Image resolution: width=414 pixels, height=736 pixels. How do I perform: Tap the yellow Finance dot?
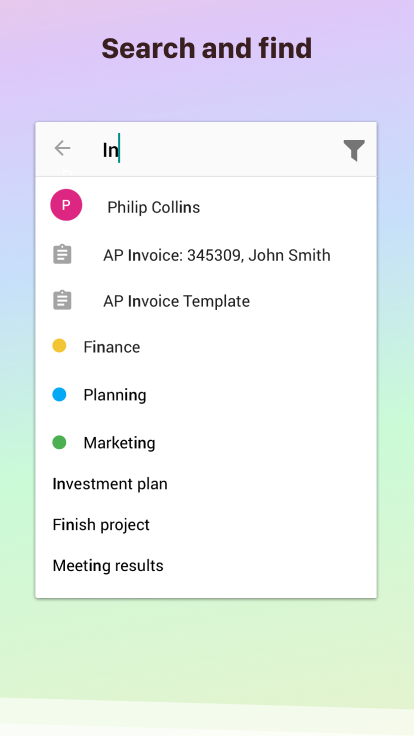tap(59, 346)
